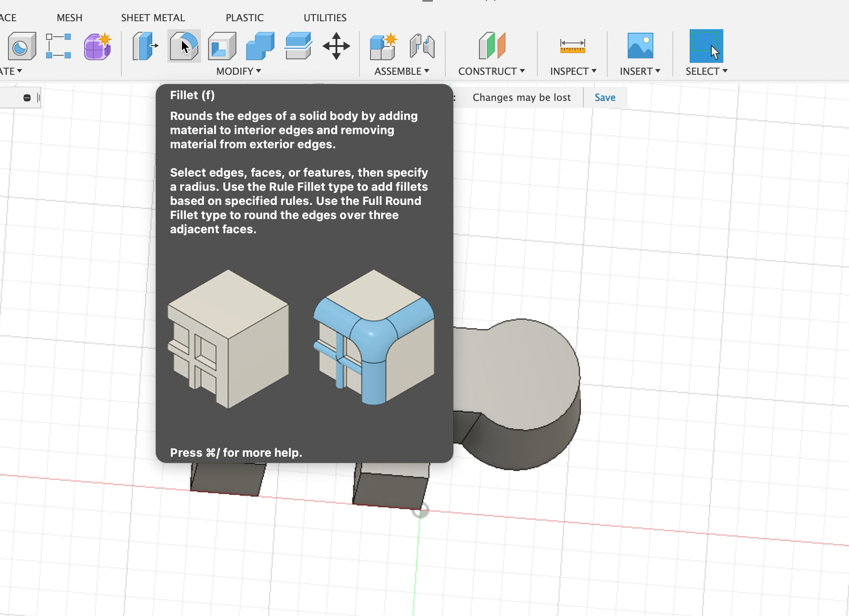Open the partially visible CREATE dropdown
Viewport: 849px width, 616px height.
(11, 71)
